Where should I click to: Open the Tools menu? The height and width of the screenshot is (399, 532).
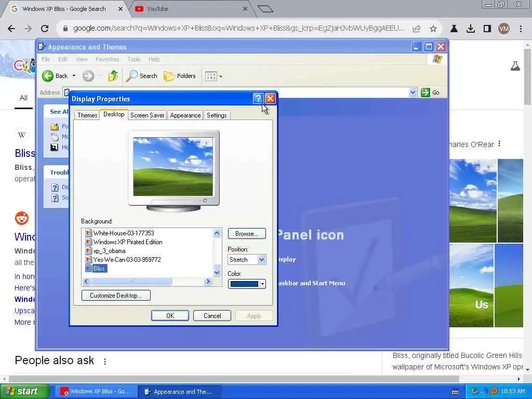coord(134,59)
